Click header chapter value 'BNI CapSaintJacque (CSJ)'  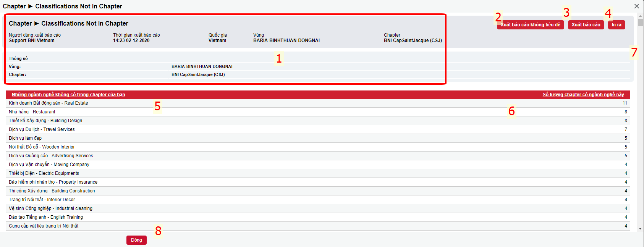coord(413,40)
